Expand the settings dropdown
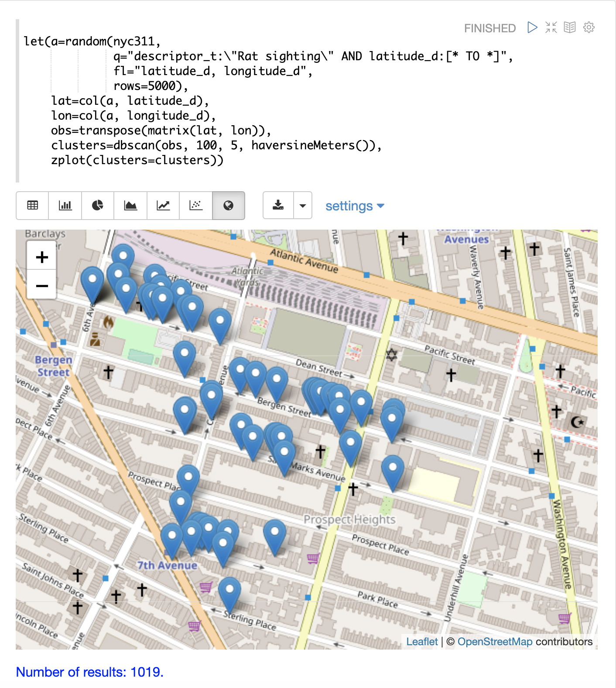 (x=355, y=206)
